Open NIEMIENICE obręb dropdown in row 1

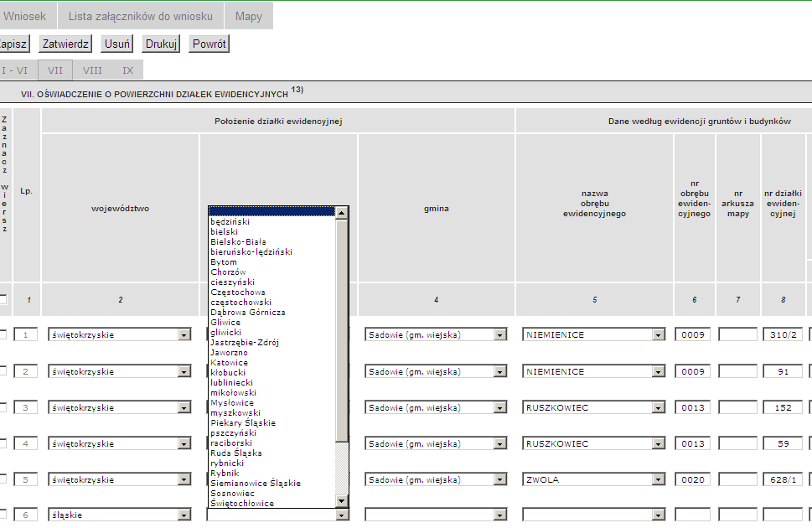(594, 334)
